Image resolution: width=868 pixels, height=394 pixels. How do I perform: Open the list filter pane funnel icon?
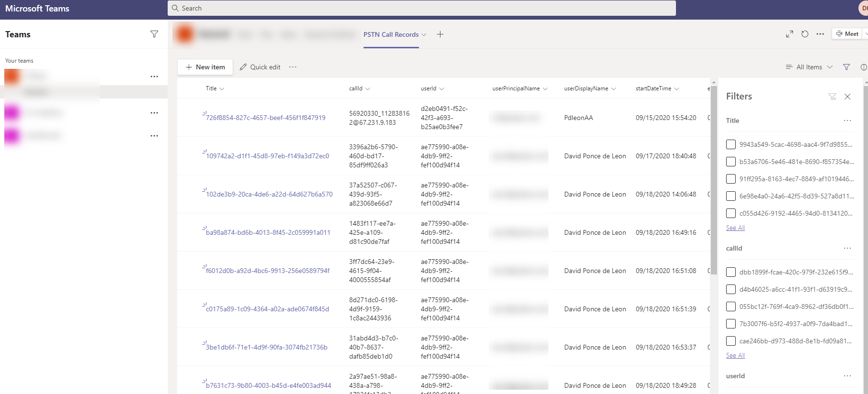847,67
